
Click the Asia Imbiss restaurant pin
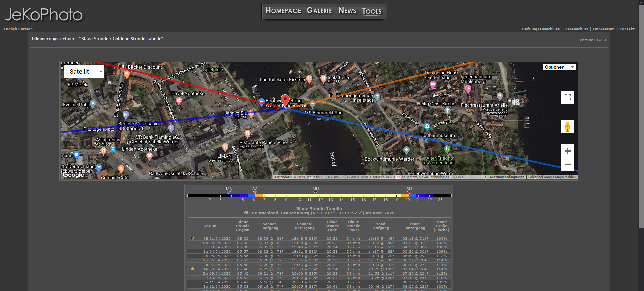pos(103,151)
